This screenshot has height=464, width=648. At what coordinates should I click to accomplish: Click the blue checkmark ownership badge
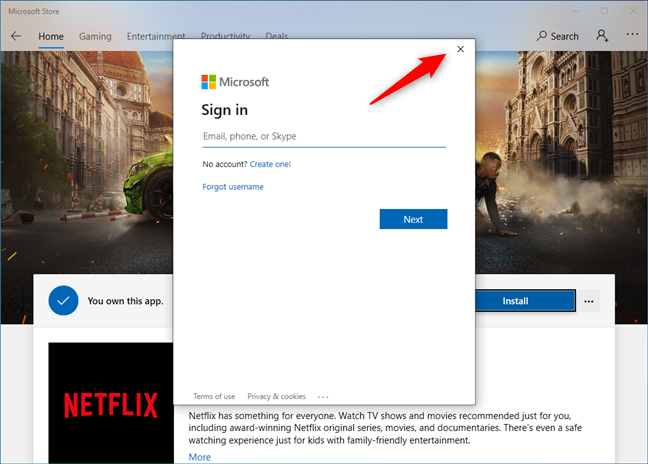(x=63, y=300)
